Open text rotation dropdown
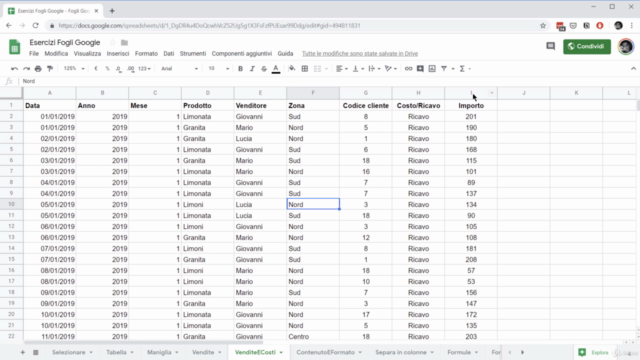Viewport: 640px width, 360px height. pyautogui.click(x=391, y=69)
